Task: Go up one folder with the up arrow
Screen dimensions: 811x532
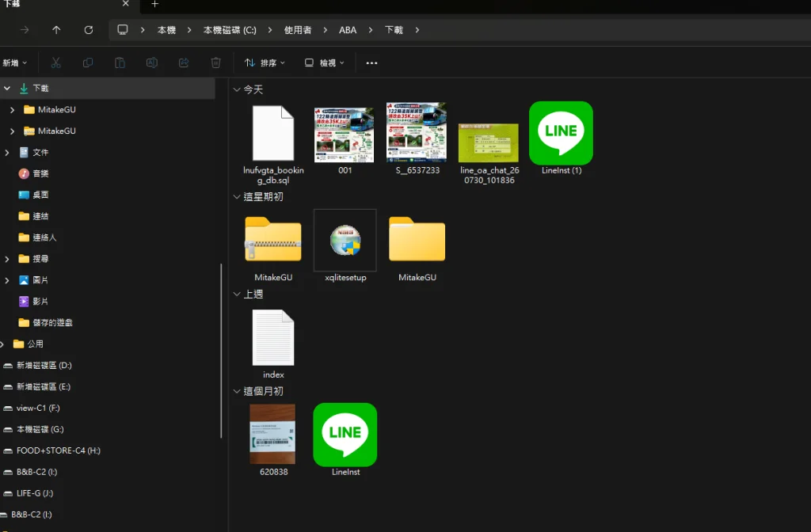Action: (56, 30)
